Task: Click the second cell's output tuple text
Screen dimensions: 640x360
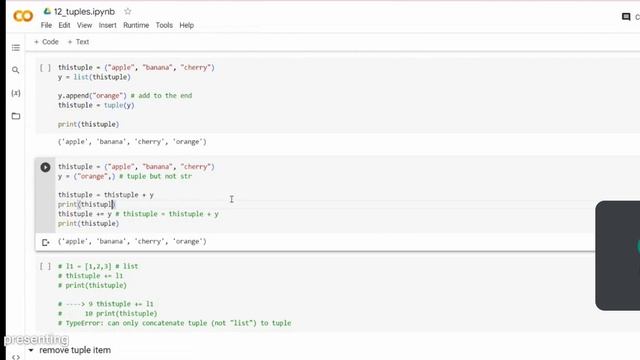Action: (132, 242)
